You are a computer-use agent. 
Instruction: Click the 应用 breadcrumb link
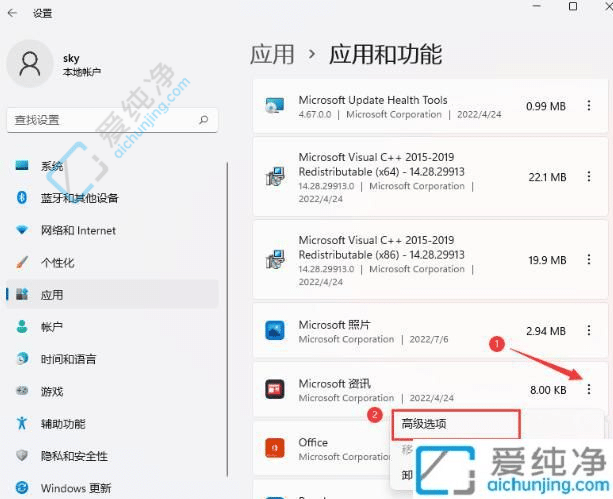(272, 54)
